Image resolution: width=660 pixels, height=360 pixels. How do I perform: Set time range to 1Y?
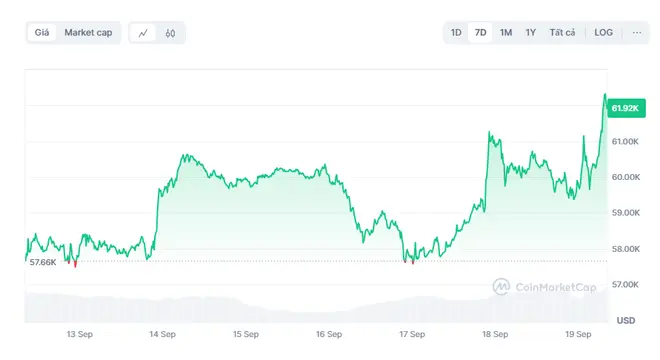pyautogui.click(x=530, y=32)
